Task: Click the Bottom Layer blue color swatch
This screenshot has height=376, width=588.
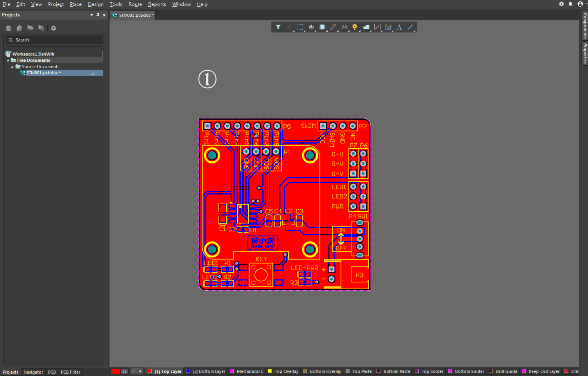Action: click(x=188, y=371)
